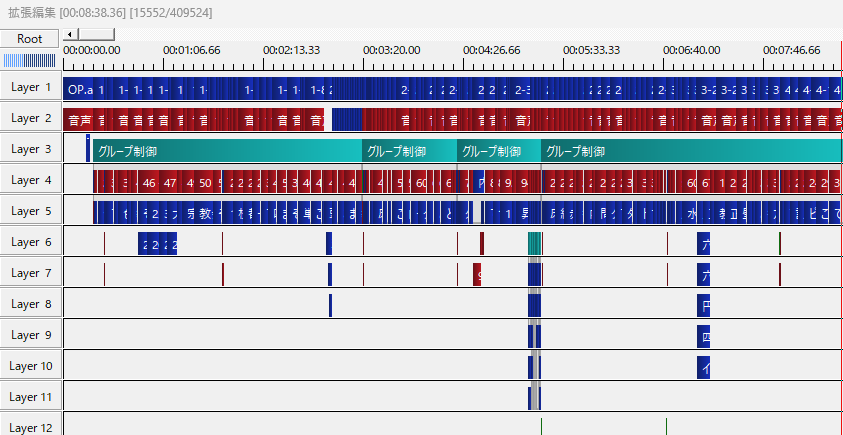Toggle the Layer 11 button
This screenshot has height=435, width=843.
click(31, 397)
